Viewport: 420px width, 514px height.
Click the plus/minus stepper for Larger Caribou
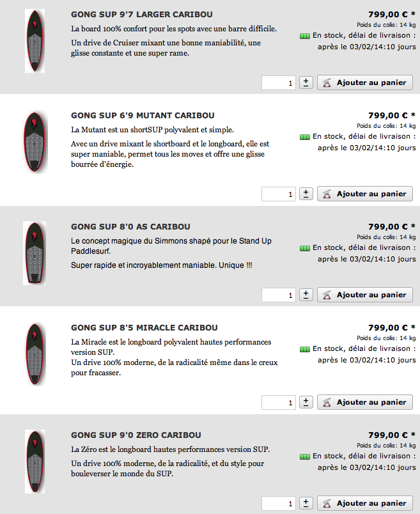(306, 82)
